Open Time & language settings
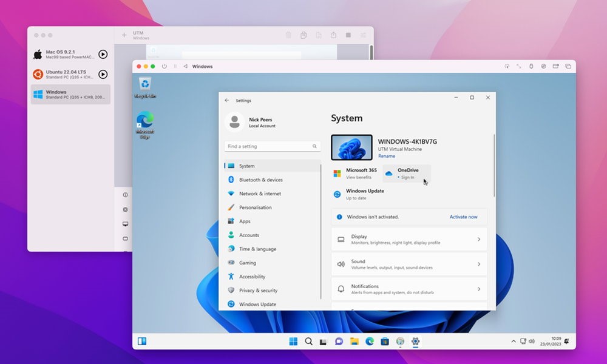Image resolution: width=607 pixels, height=364 pixels. pos(273,249)
